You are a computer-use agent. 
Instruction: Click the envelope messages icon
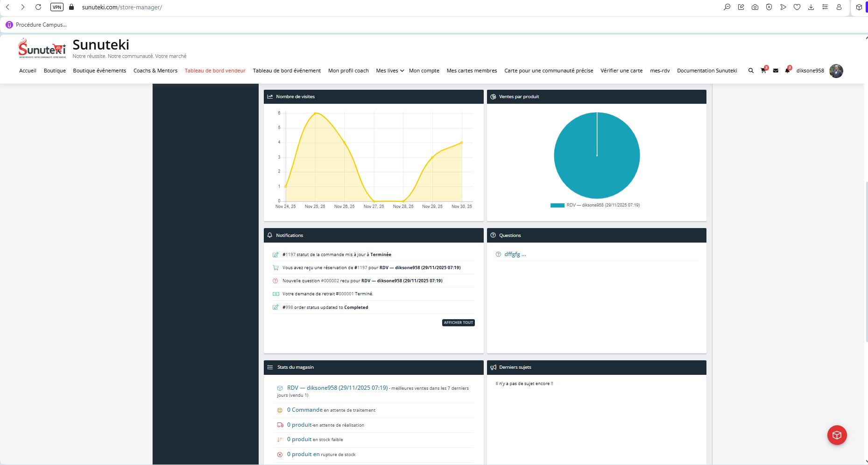click(x=776, y=71)
